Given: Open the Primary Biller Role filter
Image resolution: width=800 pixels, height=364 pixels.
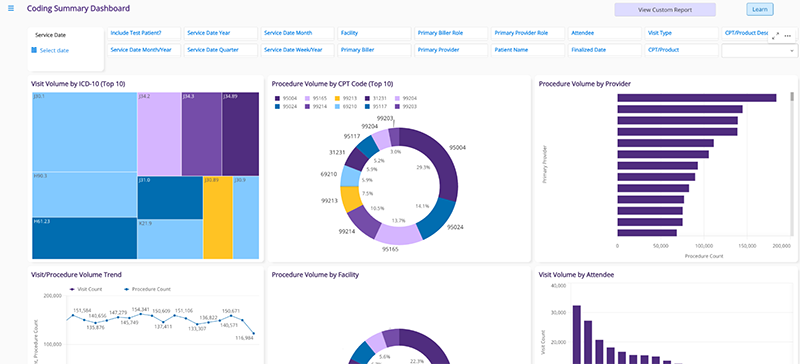Looking at the screenshot, I should click(x=451, y=33).
